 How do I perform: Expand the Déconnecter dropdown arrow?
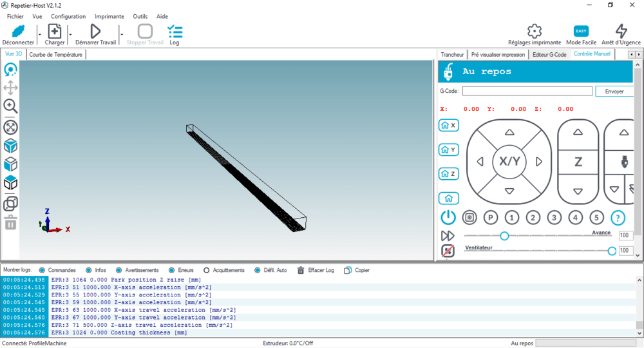pyautogui.click(x=39, y=35)
